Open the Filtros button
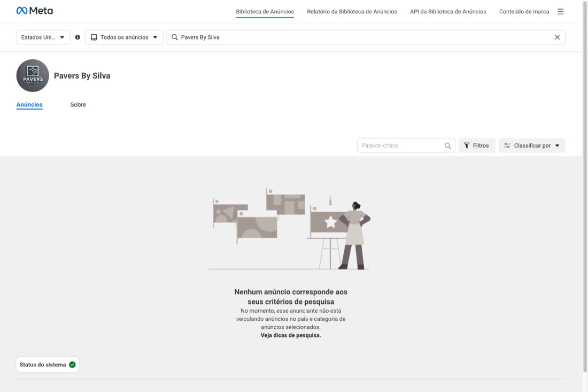Viewport: 588px width, 392px height. click(477, 145)
